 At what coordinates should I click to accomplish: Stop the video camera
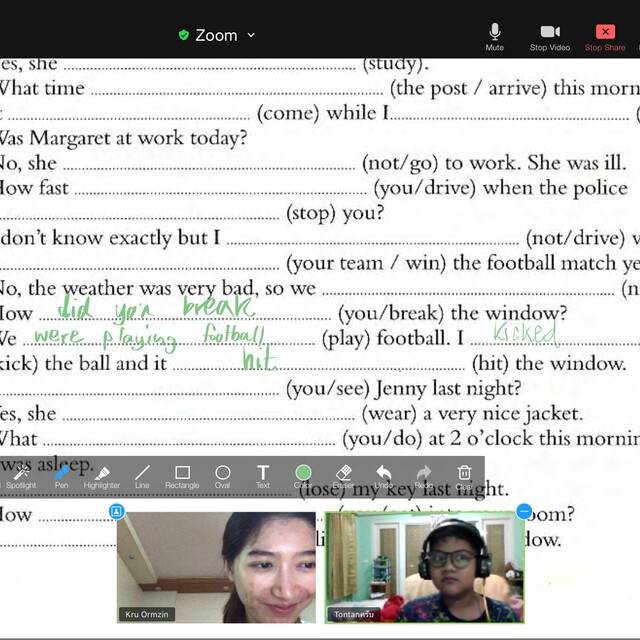pyautogui.click(x=549, y=37)
